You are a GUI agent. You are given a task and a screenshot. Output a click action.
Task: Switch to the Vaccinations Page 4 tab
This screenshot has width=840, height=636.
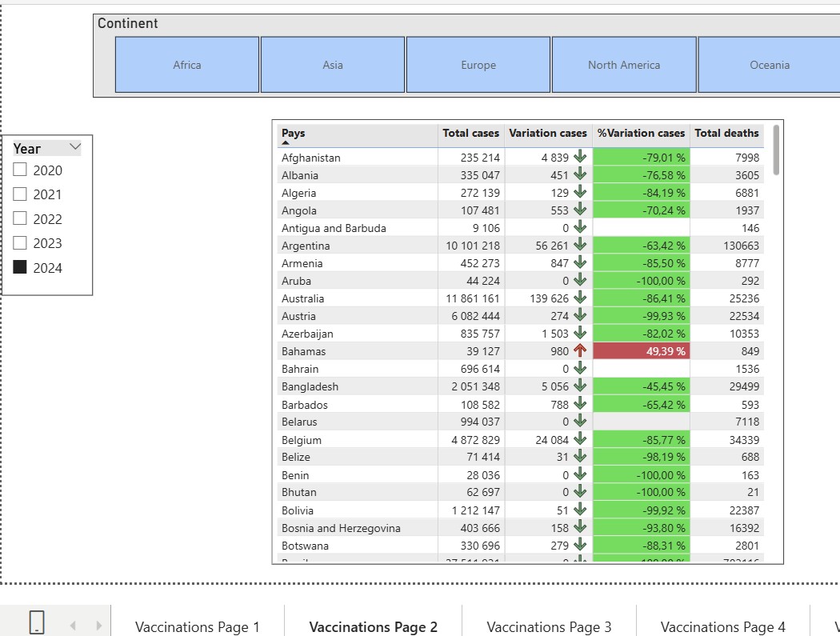point(722,626)
